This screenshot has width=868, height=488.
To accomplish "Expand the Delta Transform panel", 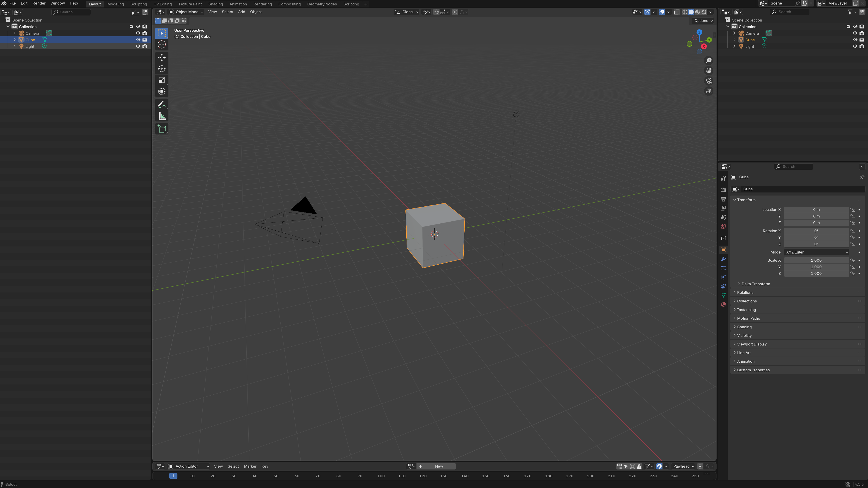I will point(755,284).
